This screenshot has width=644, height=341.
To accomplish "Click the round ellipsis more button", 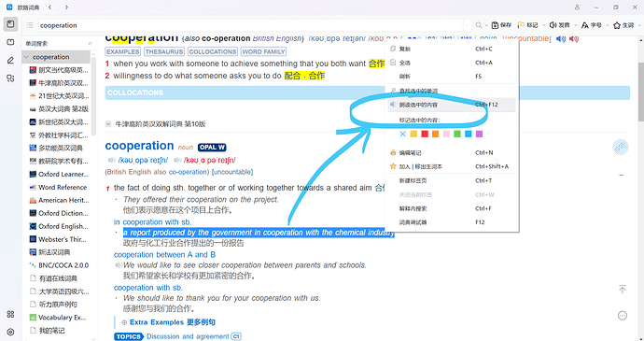I will click(x=623, y=316).
